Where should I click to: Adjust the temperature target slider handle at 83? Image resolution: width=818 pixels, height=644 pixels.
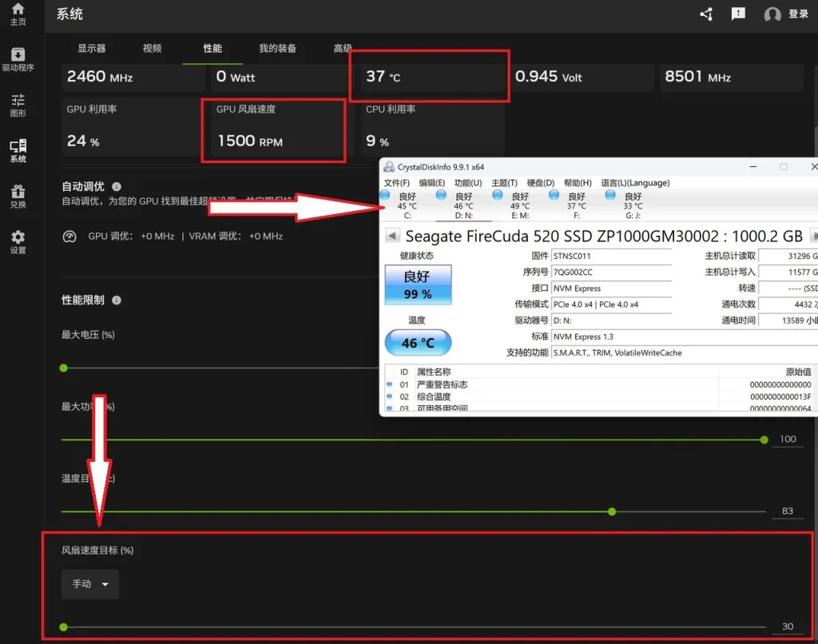click(x=612, y=511)
